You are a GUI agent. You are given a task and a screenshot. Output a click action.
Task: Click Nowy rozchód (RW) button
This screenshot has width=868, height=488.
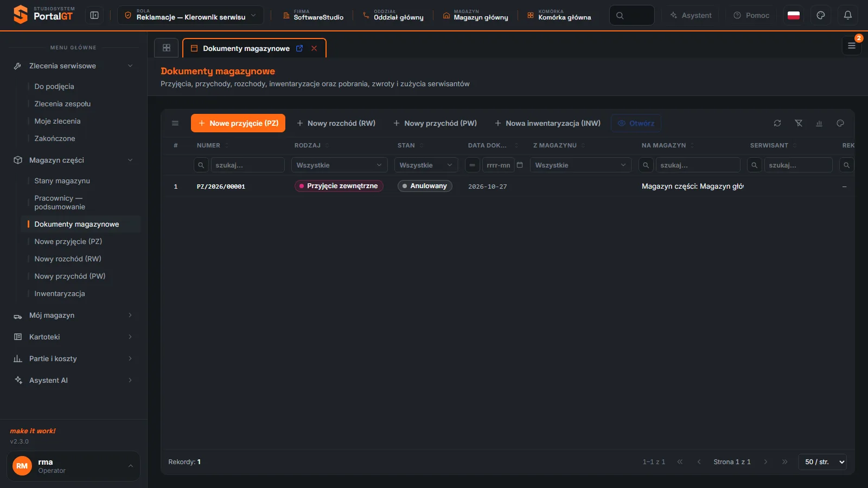336,123
